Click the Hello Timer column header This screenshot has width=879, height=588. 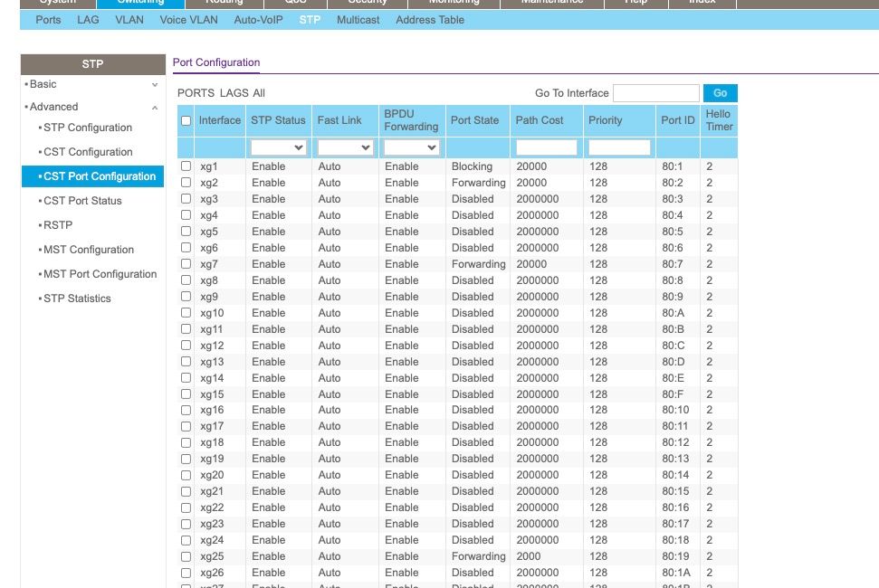(x=720, y=120)
